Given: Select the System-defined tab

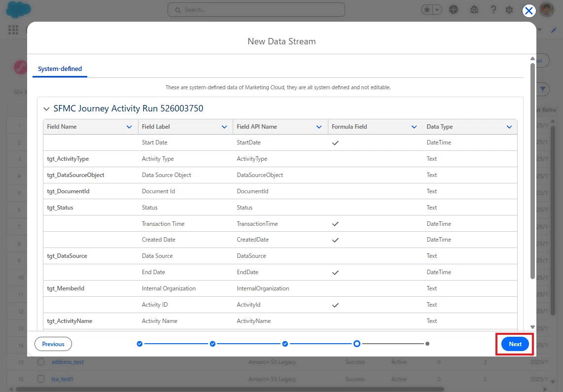Looking at the screenshot, I should click(x=60, y=69).
